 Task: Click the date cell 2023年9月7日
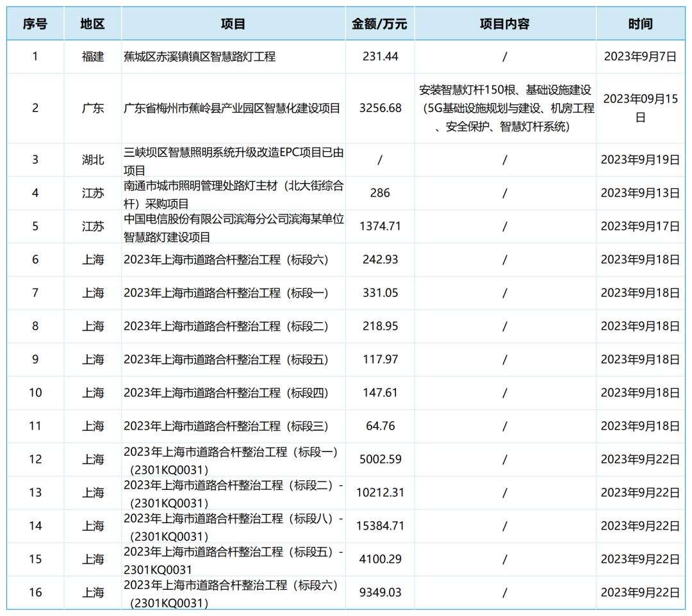(640, 56)
